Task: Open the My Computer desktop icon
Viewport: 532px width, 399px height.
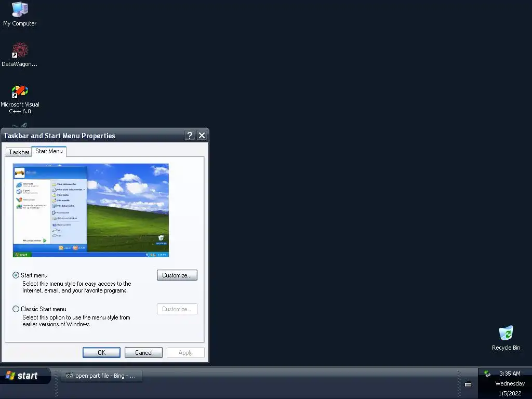Action: coord(20,14)
